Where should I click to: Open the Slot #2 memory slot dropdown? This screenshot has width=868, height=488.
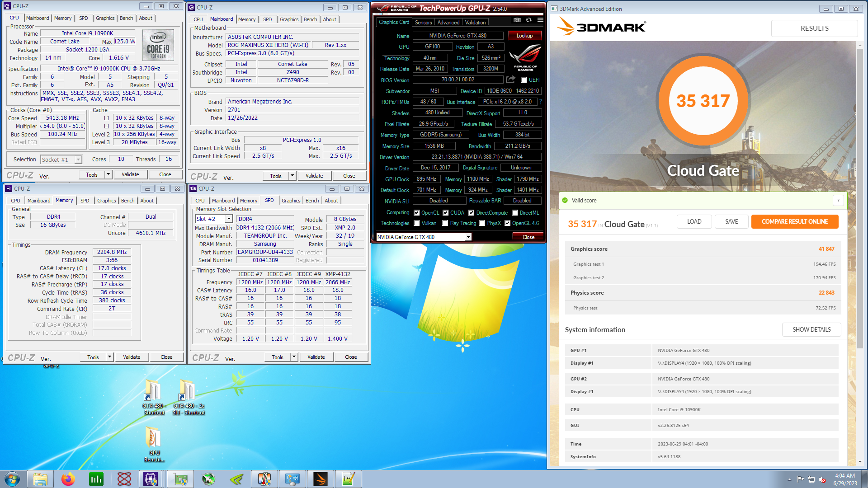pyautogui.click(x=229, y=219)
